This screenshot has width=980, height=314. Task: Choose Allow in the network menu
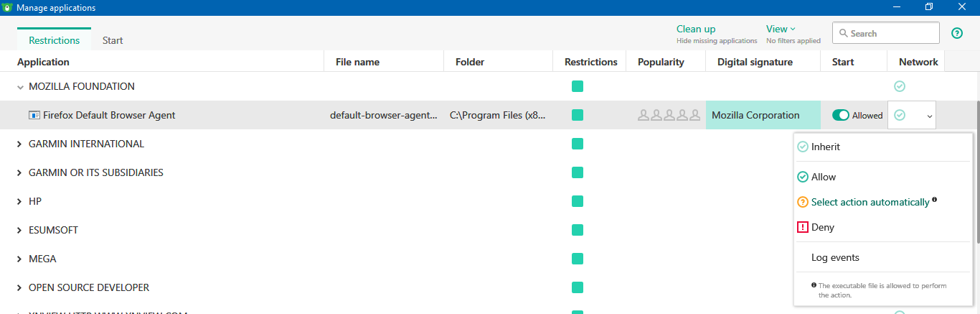point(883,177)
